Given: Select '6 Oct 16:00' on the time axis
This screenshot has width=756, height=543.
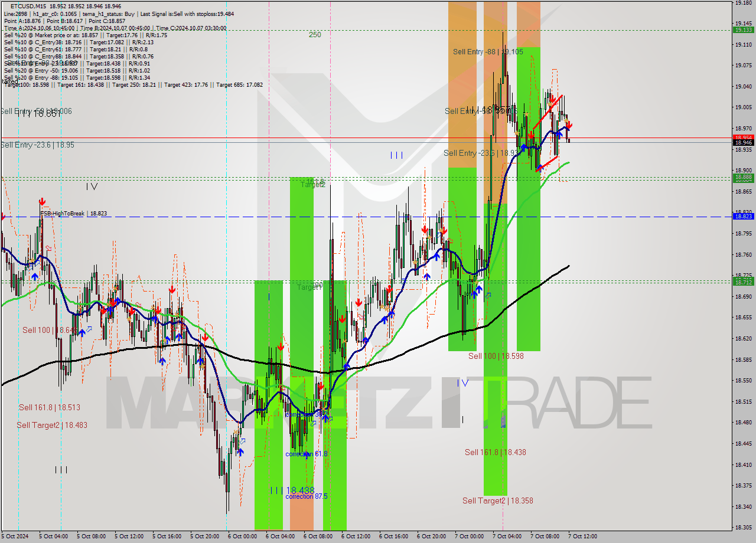Looking at the screenshot, I should 394,537.
